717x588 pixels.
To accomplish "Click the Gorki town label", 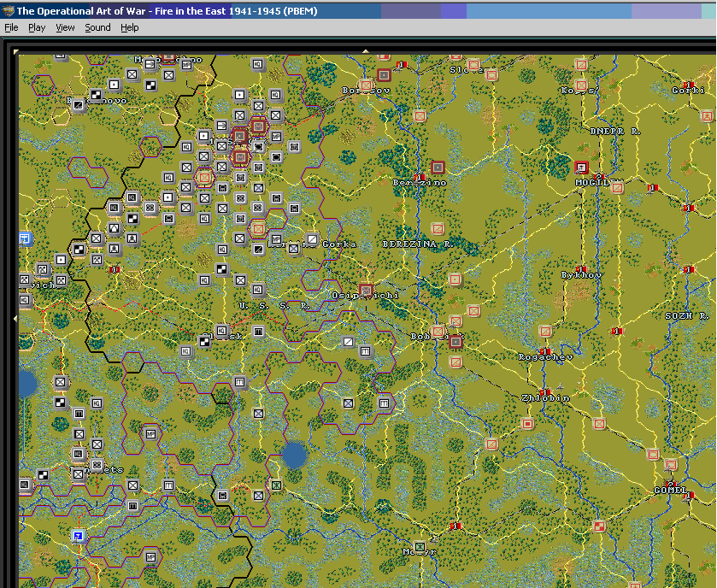I will click(689, 91).
